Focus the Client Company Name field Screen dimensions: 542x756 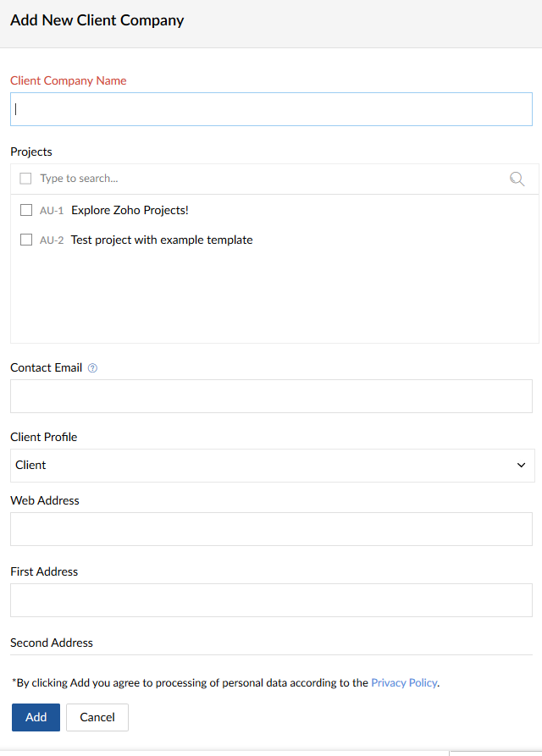(x=271, y=109)
